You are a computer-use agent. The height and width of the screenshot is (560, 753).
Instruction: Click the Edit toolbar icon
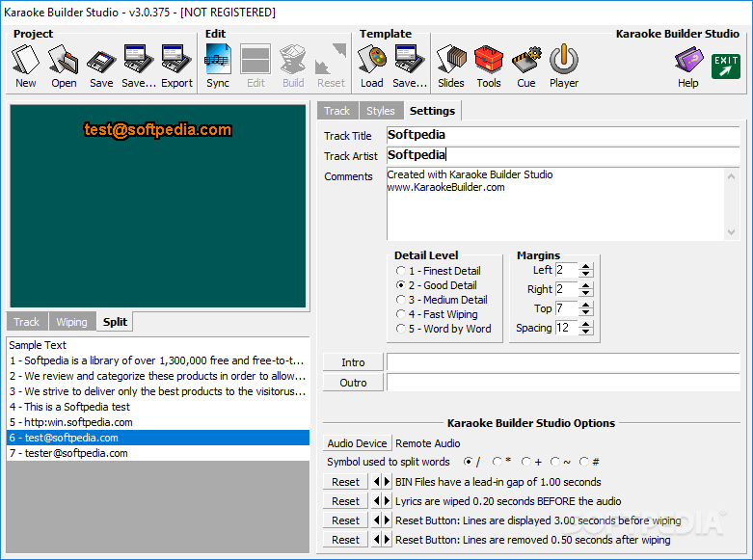[255, 66]
